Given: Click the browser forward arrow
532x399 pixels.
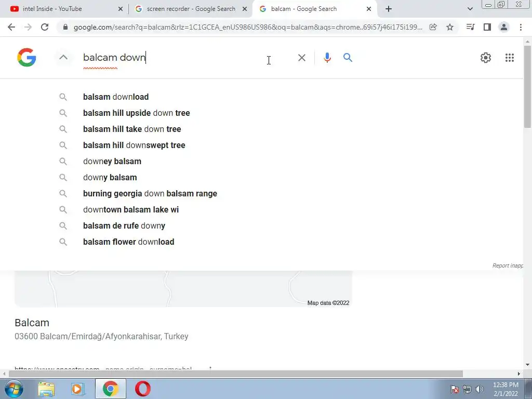Looking at the screenshot, I should 28,27.
